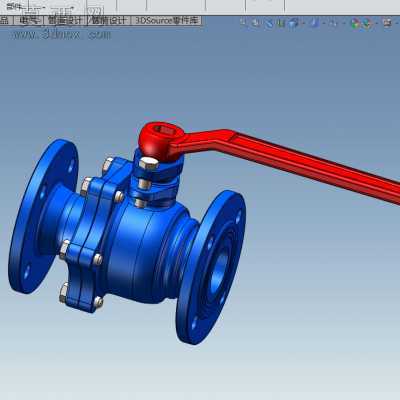Select the left blue flange face

pos(43,216)
